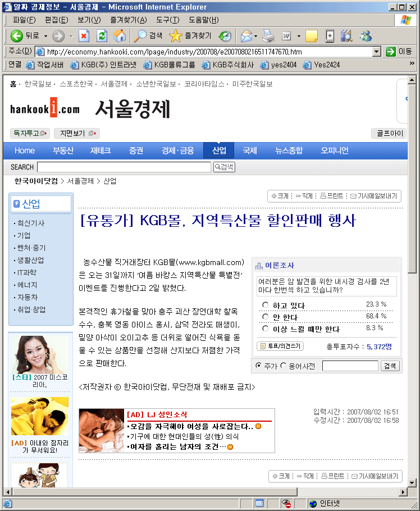The width and height of the screenshot is (420, 511).
Task: Open Favorites star toolbar button
Action: (190, 36)
